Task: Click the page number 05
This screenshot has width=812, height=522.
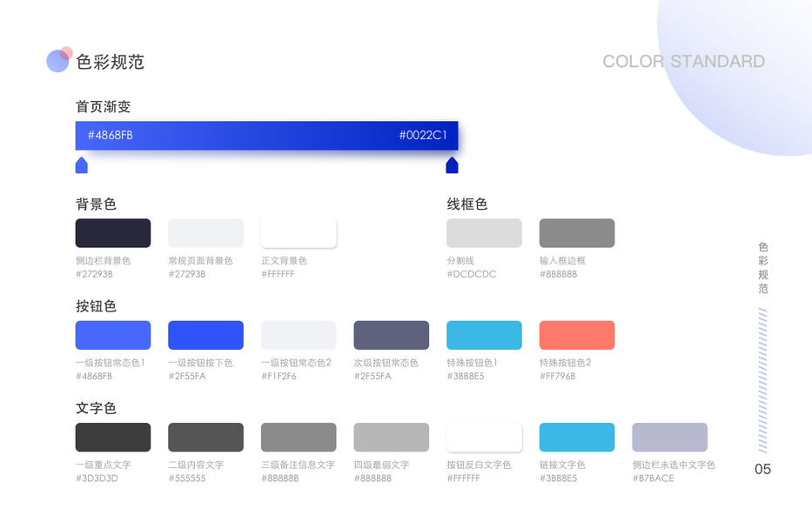Action: 762,469
